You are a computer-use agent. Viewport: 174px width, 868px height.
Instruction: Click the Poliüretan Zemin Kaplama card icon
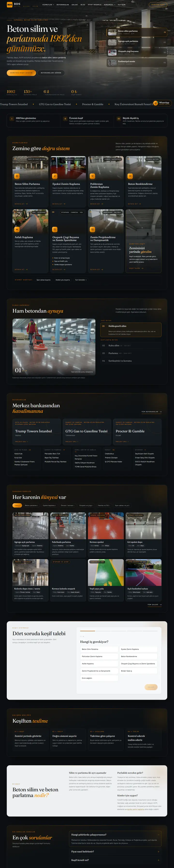pos(92,176)
